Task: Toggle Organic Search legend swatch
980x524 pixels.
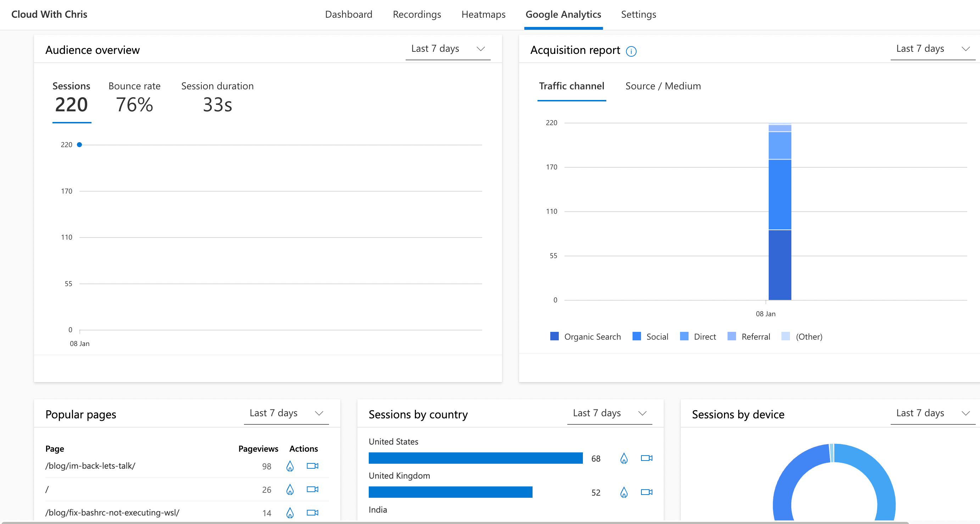Action: (x=554, y=336)
